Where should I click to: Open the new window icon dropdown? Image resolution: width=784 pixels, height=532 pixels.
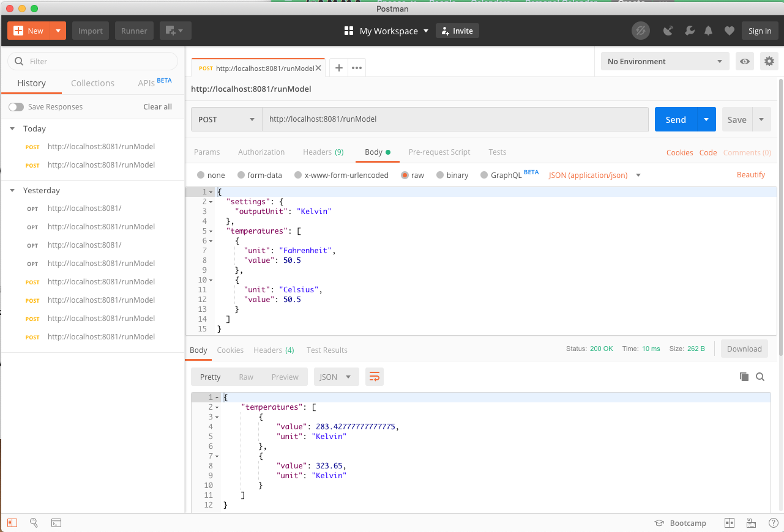tap(175, 31)
